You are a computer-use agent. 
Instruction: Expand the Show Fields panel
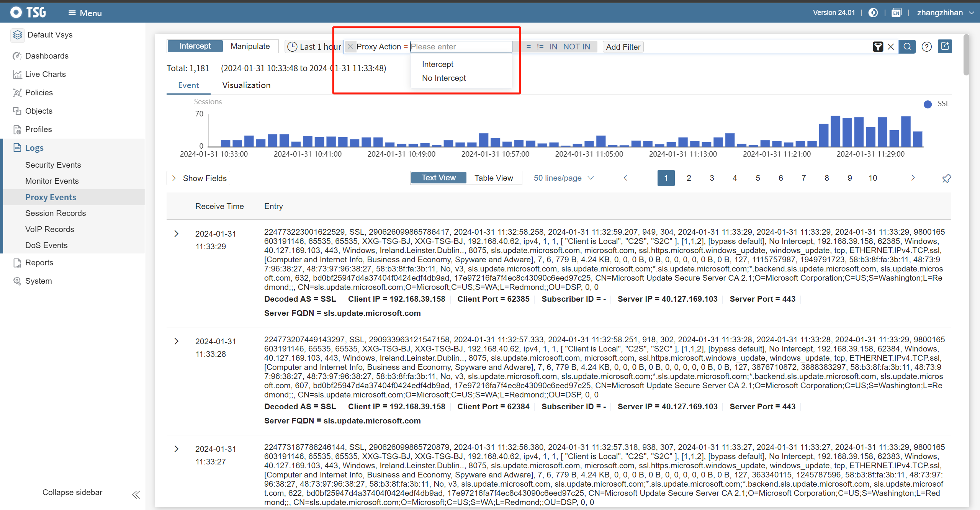(198, 178)
